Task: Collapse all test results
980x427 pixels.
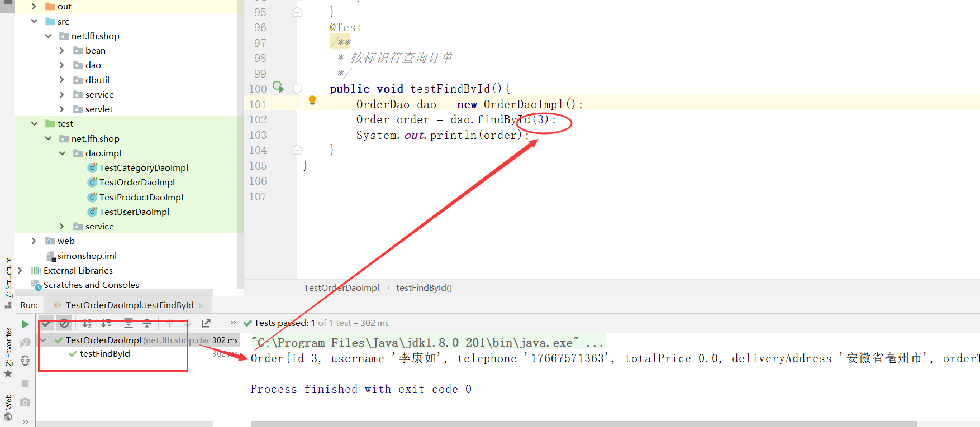Action: click(x=147, y=323)
